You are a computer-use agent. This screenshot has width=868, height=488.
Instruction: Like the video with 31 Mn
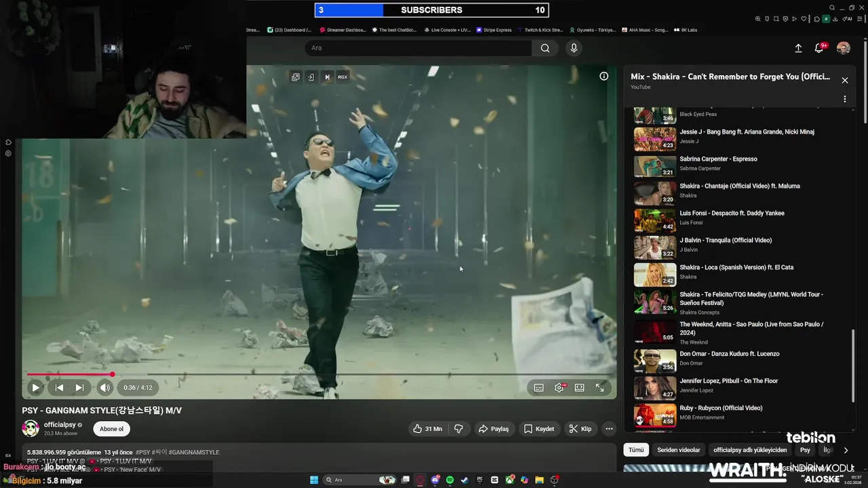[427, 429]
